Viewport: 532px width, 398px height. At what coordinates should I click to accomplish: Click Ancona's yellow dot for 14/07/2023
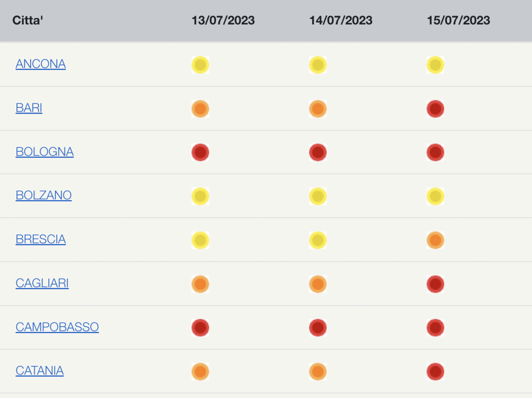coord(318,65)
